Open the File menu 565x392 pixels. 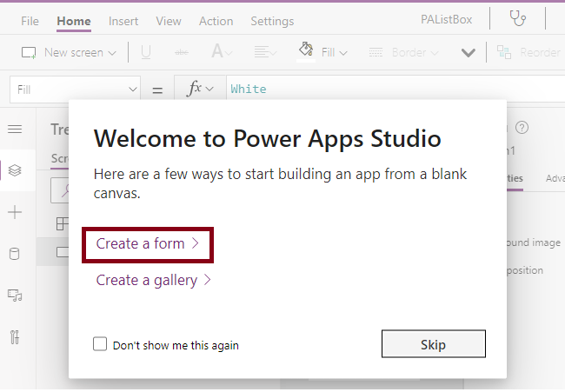pyautogui.click(x=30, y=21)
